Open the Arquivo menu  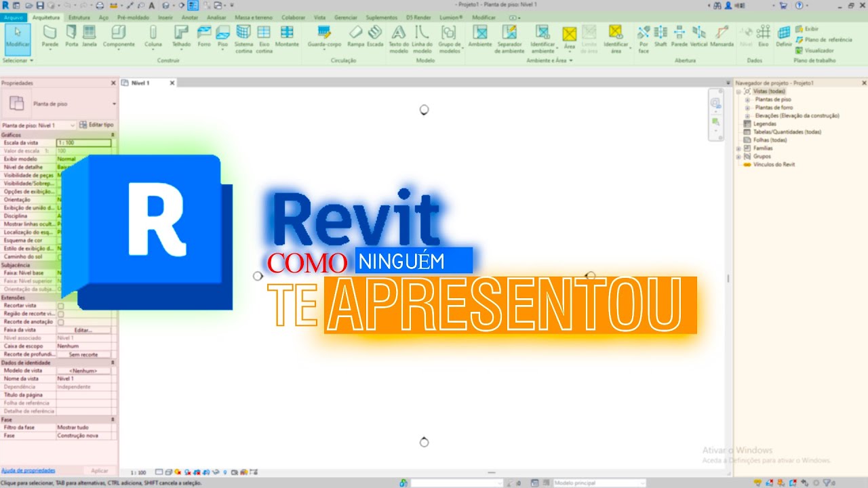[14, 17]
